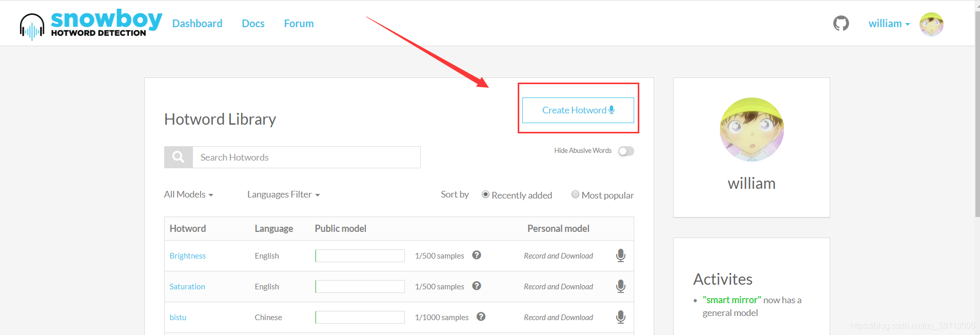
Task: Click the Saturation public model progress bar
Action: coord(360,286)
